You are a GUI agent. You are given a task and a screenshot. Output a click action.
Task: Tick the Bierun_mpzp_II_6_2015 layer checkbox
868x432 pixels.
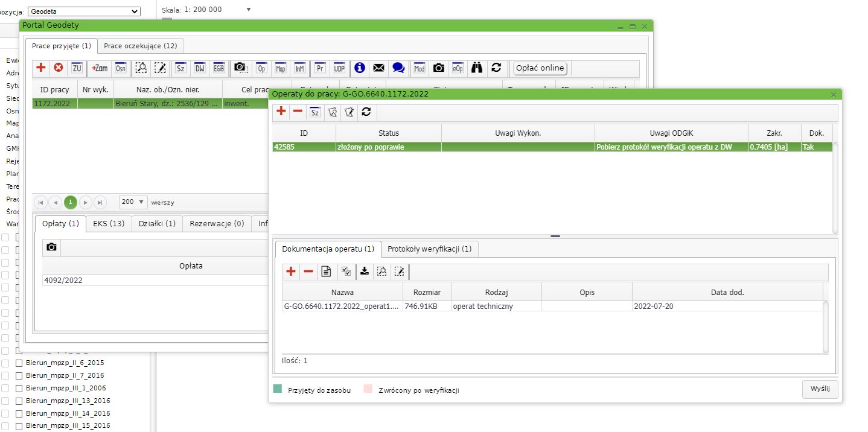click(x=19, y=363)
